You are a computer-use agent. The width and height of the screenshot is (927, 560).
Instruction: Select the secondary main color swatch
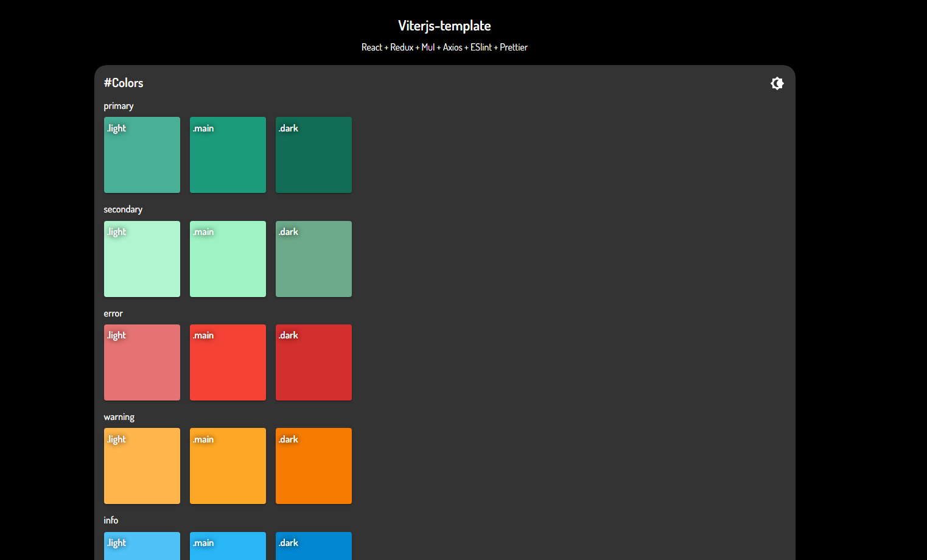228,259
